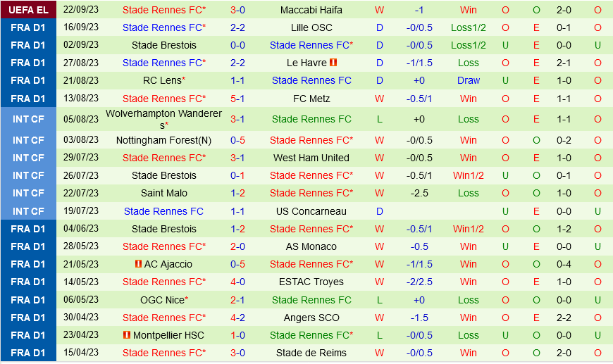Click the red card icon beside Le Havre
The width and height of the screenshot is (613, 364).
tap(333, 63)
